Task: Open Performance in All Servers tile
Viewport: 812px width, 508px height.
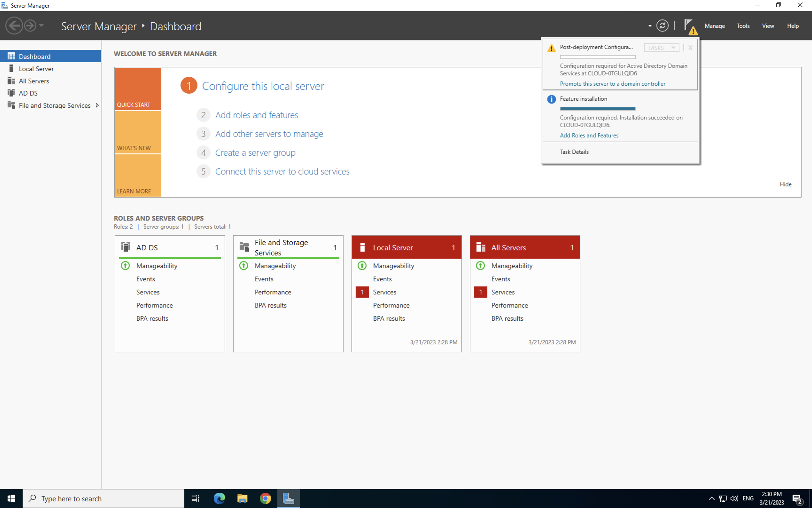Action: pyautogui.click(x=510, y=306)
